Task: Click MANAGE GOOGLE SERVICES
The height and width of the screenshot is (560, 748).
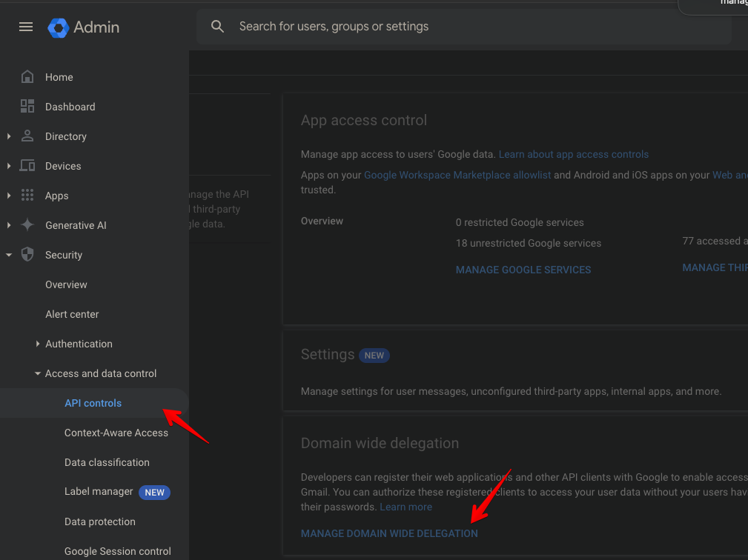Action: pyautogui.click(x=523, y=270)
